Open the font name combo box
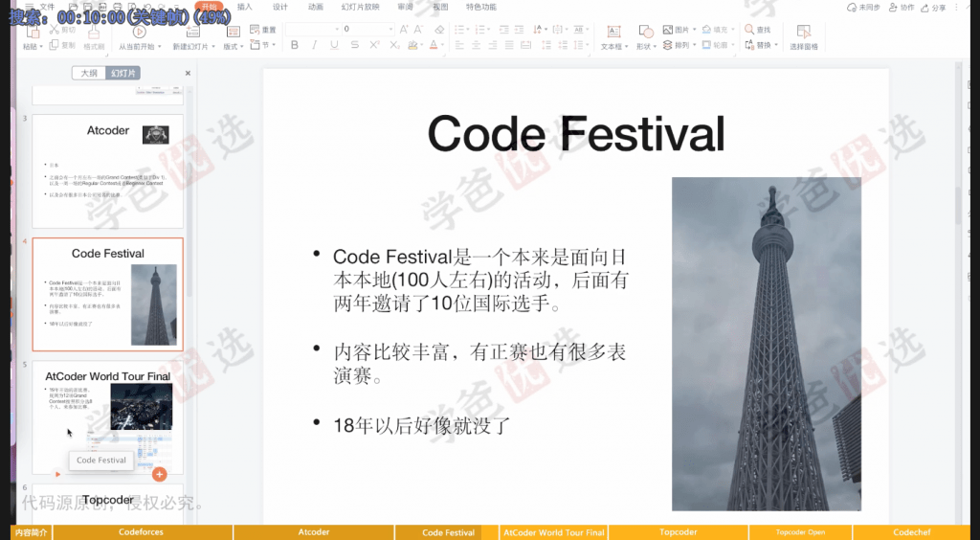 point(313,30)
